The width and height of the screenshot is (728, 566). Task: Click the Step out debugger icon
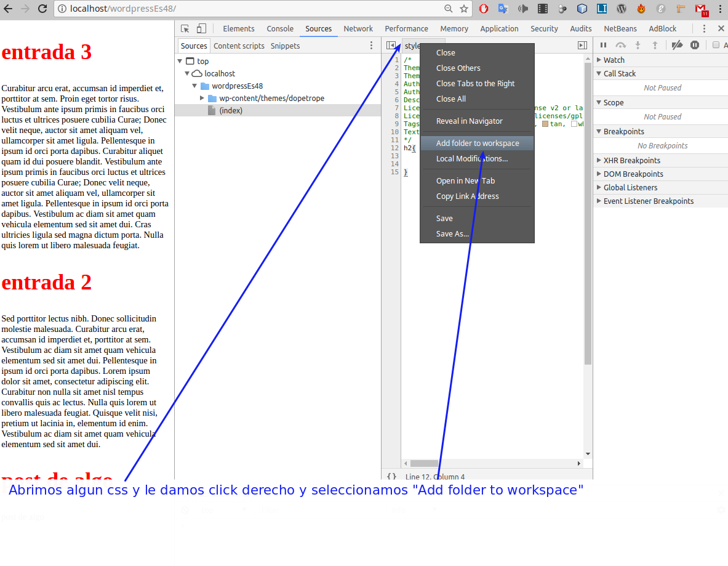[x=655, y=45]
